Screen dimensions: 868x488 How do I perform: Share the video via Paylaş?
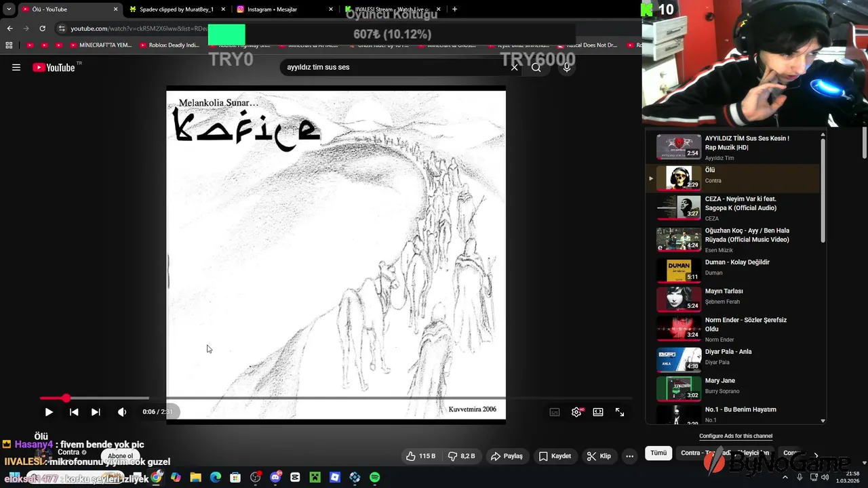(x=507, y=456)
